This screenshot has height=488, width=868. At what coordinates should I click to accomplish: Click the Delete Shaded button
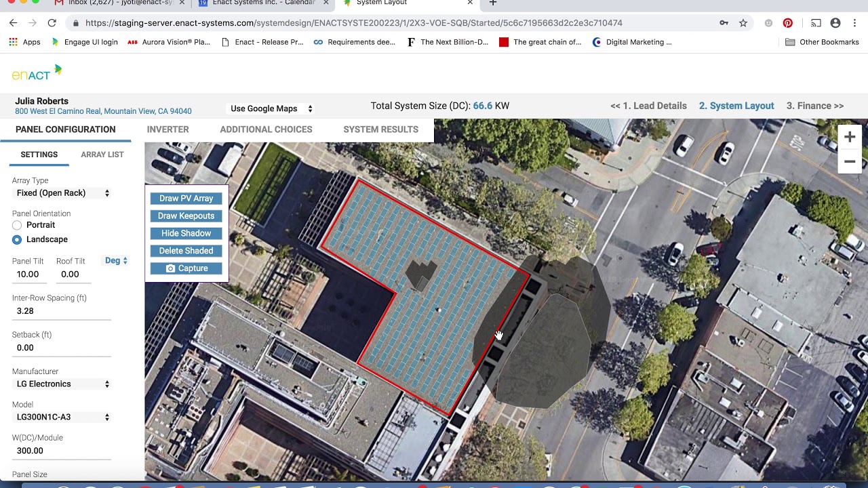click(186, 251)
